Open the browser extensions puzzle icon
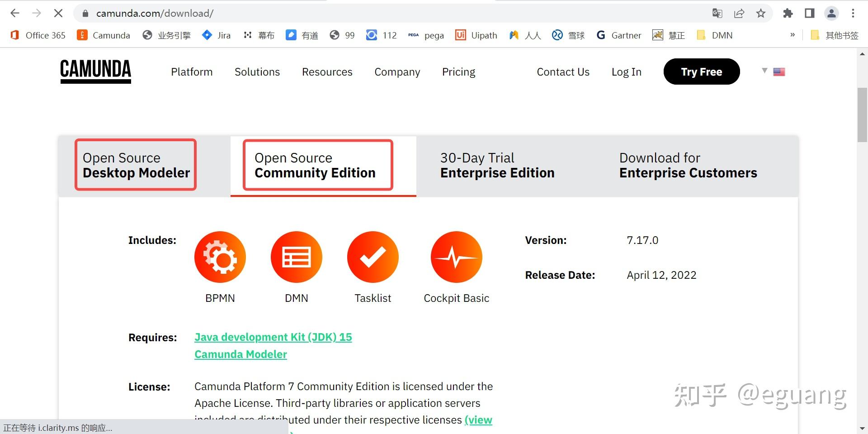868x434 pixels. tap(788, 13)
